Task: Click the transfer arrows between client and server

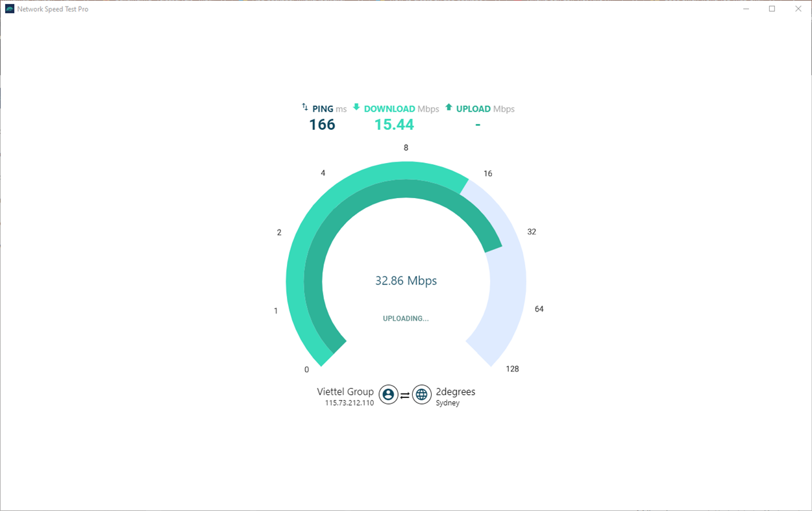Action: pyautogui.click(x=405, y=393)
